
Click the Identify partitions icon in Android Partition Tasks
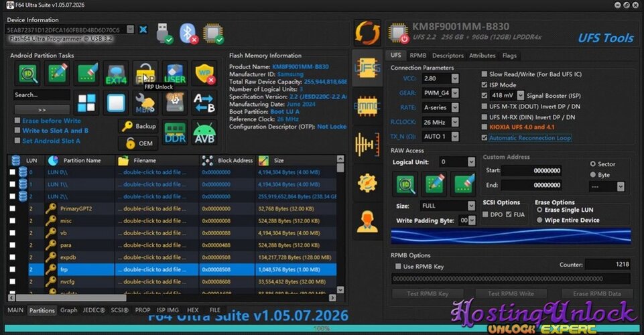28,74
